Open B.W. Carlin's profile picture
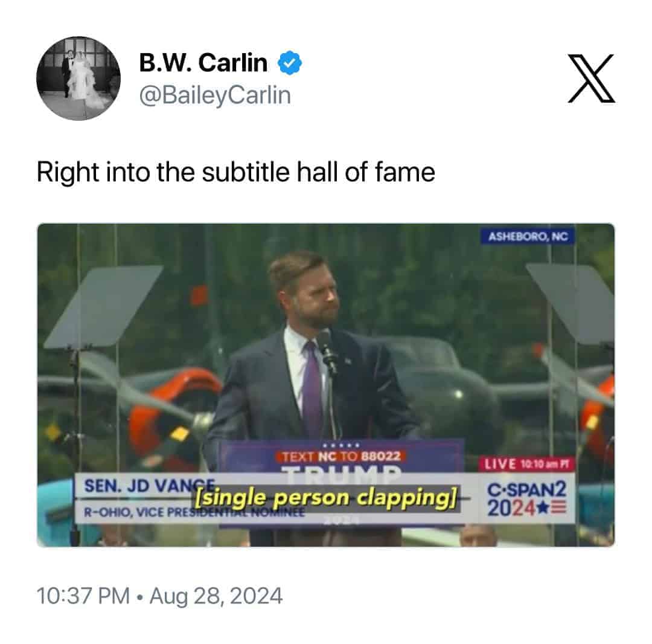 78,79
